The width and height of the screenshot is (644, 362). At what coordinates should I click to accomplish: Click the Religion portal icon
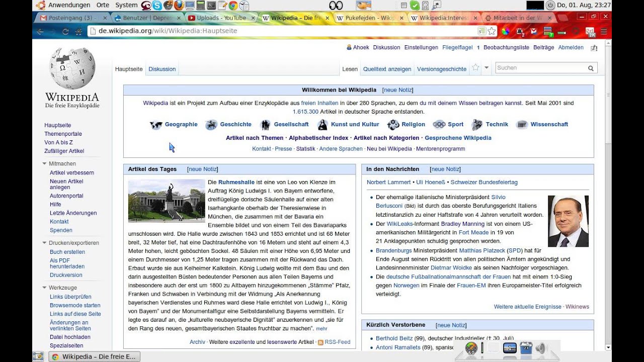click(393, 125)
